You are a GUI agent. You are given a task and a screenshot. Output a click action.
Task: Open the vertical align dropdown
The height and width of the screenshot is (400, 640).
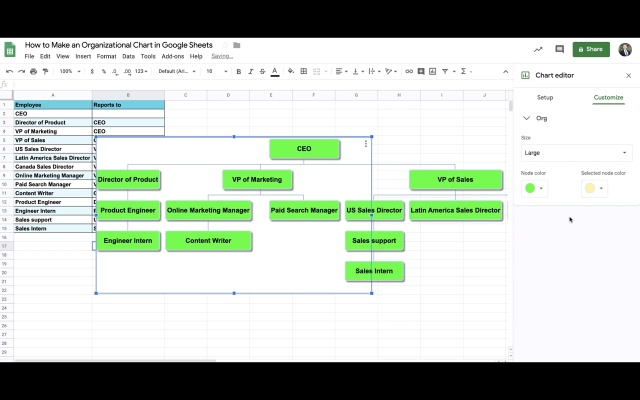pos(358,71)
